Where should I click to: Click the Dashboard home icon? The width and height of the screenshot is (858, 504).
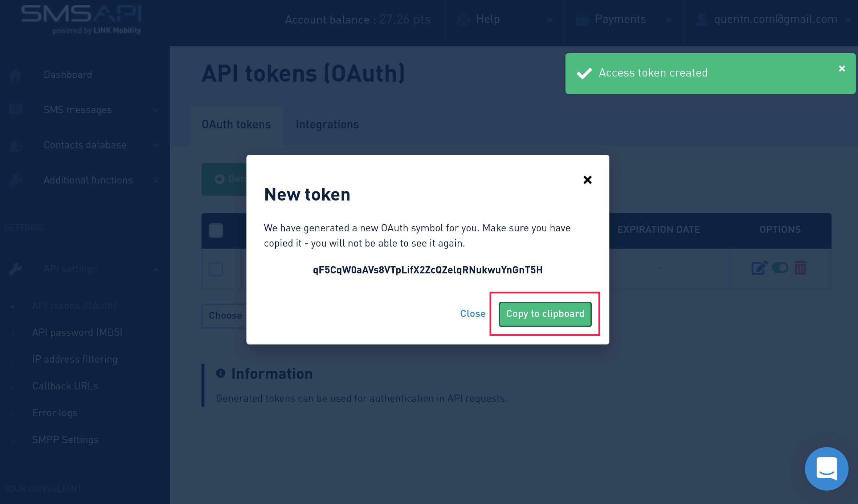[16, 75]
